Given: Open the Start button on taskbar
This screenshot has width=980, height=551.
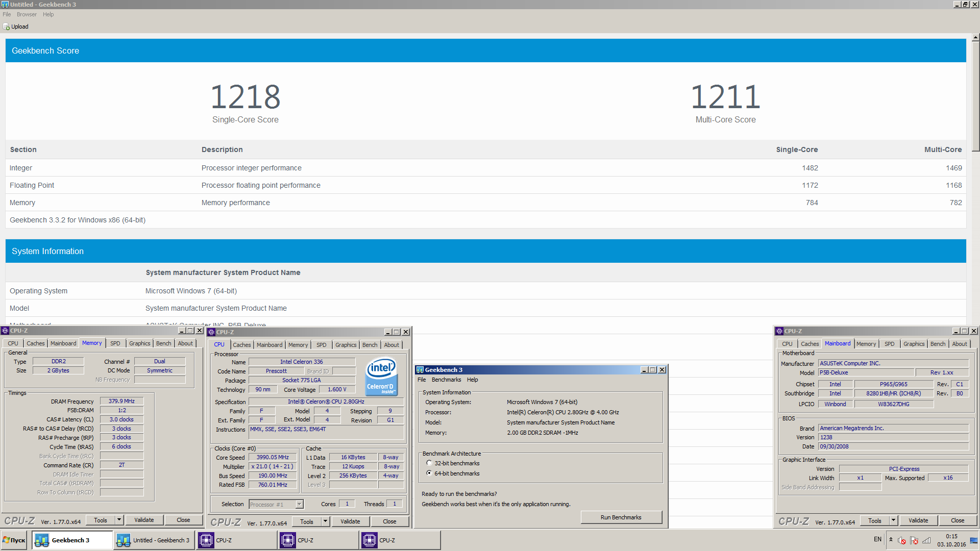Looking at the screenshot, I should click(14, 540).
